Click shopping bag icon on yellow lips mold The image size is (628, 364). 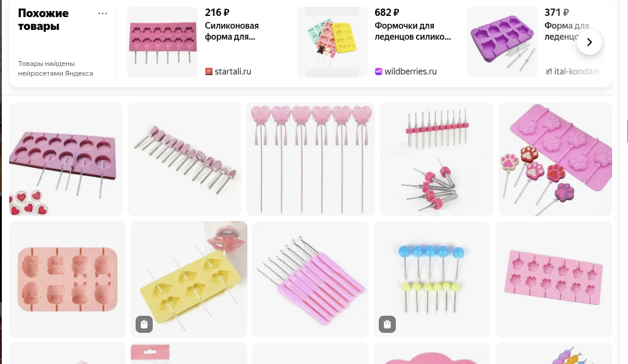point(144,324)
